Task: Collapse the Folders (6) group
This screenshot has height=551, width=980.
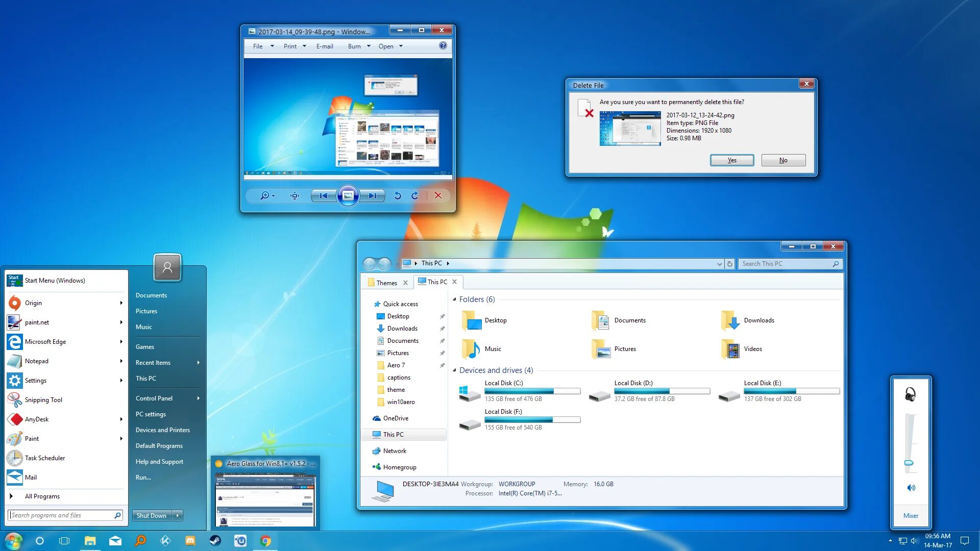Action: (454, 299)
